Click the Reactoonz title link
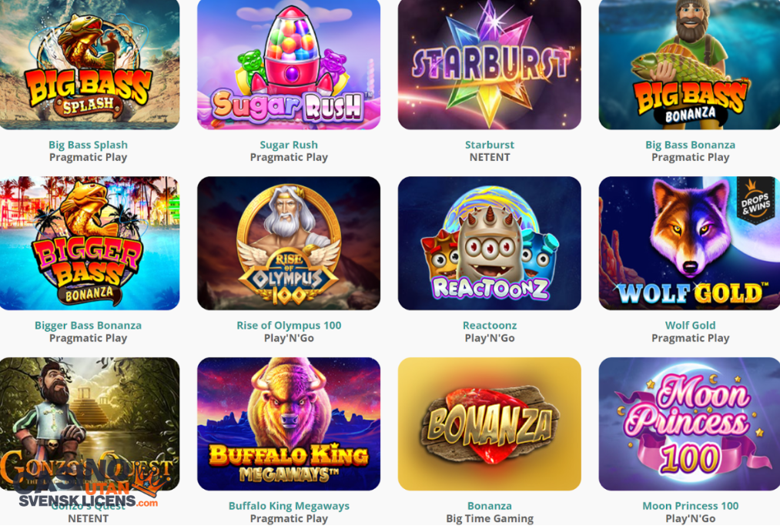 click(x=490, y=325)
